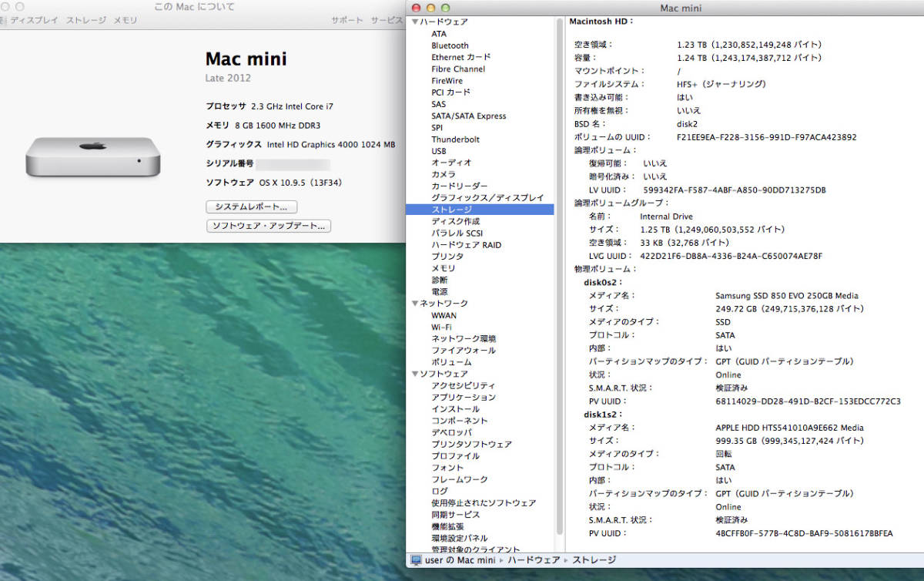The height and width of the screenshot is (581, 924).
Task: Select Fibre Channel in the sidebar
Action: 458,69
